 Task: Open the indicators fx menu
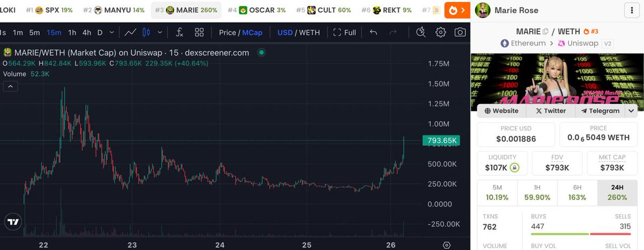point(180,32)
